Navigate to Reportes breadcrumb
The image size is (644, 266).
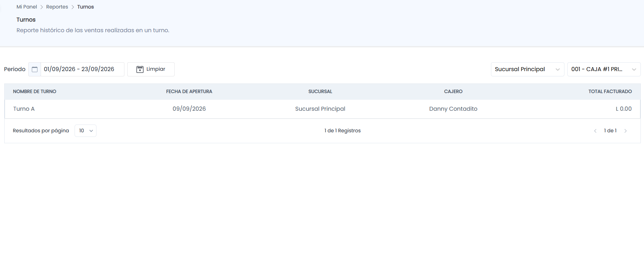click(x=57, y=7)
